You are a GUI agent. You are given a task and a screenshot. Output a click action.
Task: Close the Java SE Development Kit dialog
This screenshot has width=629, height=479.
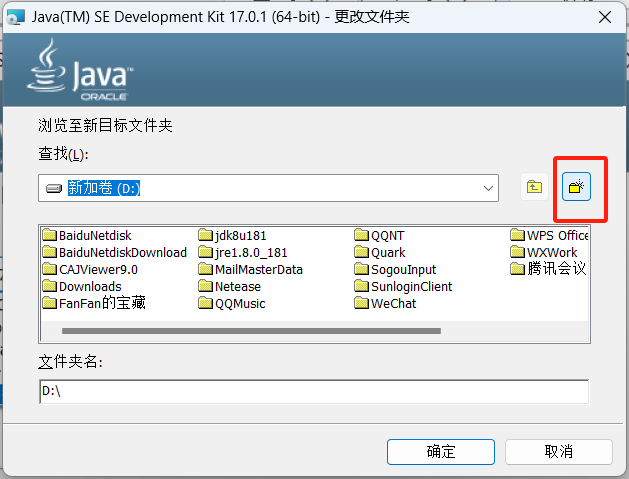click(x=605, y=17)
